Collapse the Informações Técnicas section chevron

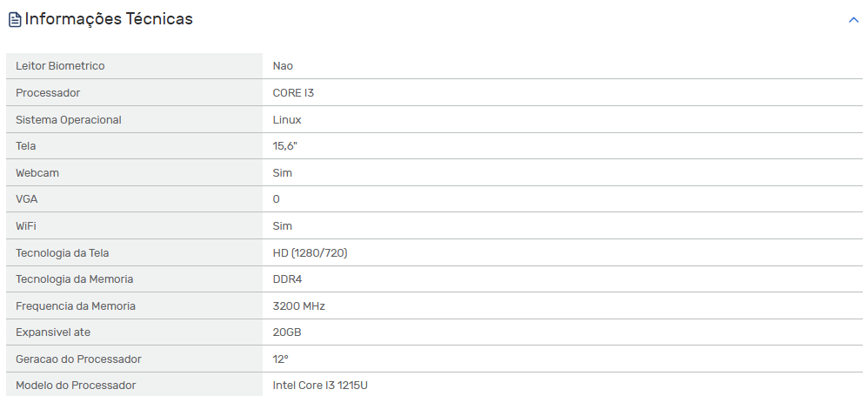click(853, 20)
